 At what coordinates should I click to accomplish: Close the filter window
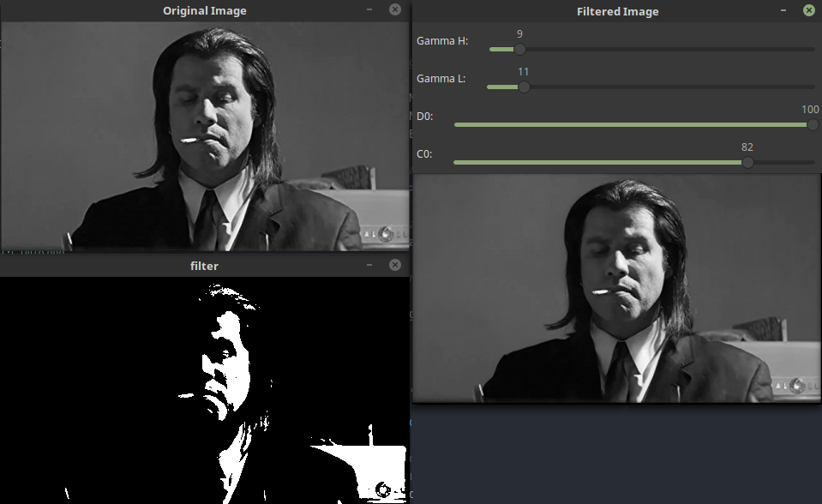click(x=395, y=265)
